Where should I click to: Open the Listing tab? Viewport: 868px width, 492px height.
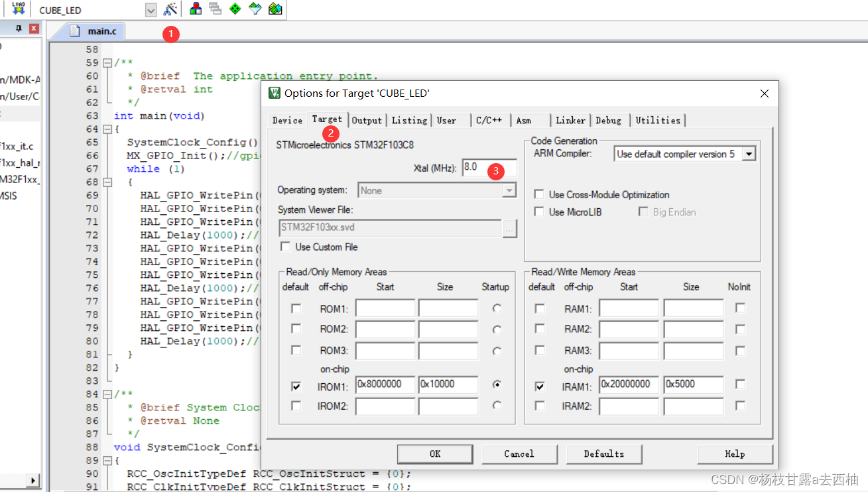tap(409, 120)
